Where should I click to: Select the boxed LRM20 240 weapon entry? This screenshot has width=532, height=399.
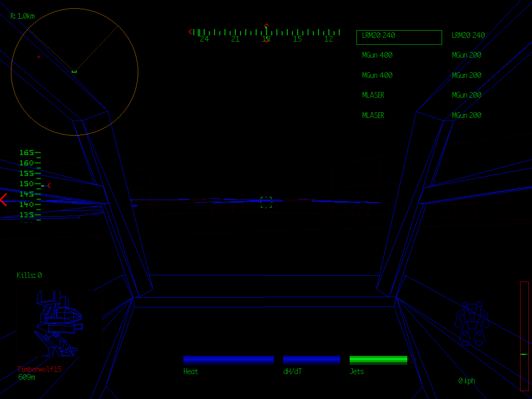[x=398, y=37]
